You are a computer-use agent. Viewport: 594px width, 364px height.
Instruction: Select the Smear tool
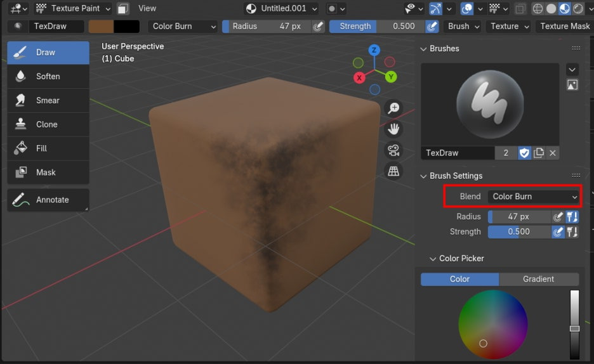[x=48, y=100]
